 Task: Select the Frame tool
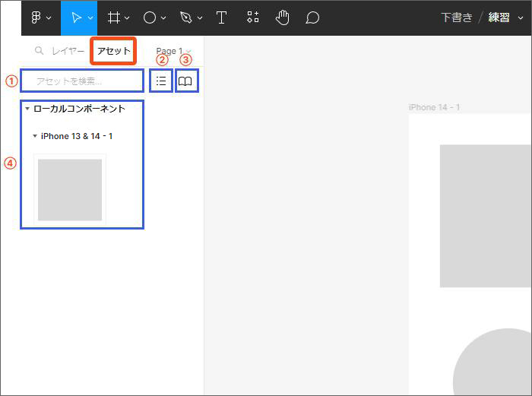tap(113, 17)
